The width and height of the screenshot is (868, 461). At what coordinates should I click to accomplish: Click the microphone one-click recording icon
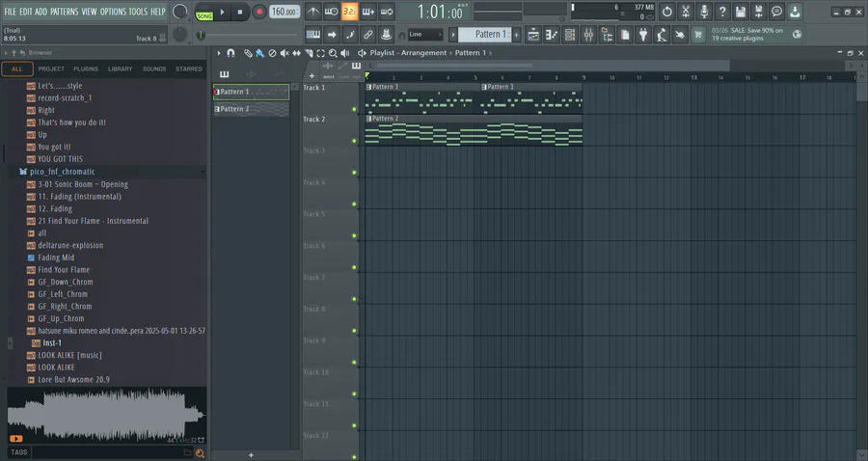click(x=704, y=11)
